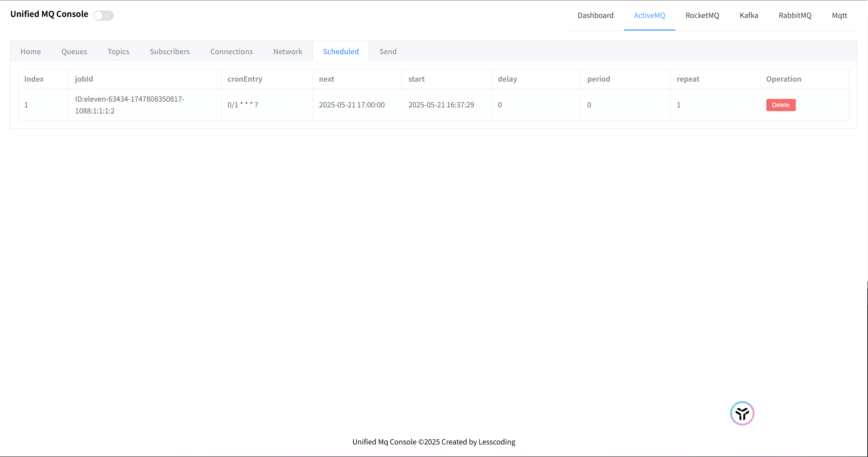
Task: View the Subscribers tab
Action: (x=169, y=51)
